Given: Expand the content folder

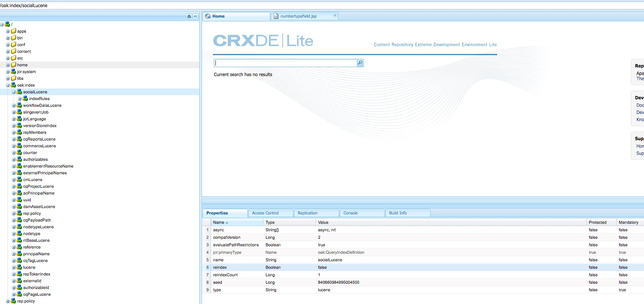Looking at the screenshot, I should [7, 52].
